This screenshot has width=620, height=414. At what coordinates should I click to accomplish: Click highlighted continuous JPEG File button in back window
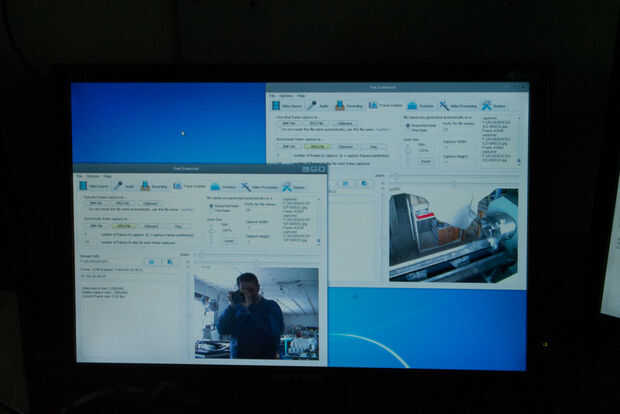click(x=318, y=146)
